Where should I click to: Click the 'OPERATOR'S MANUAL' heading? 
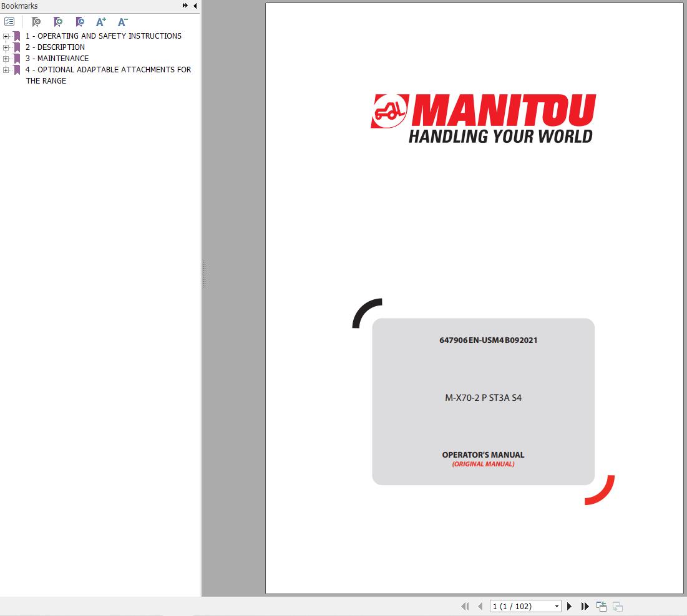[483, 455]
